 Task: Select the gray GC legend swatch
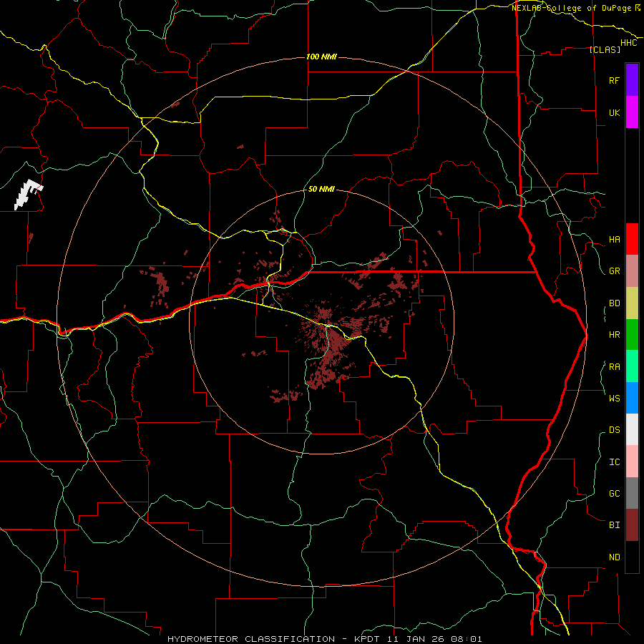632,493
